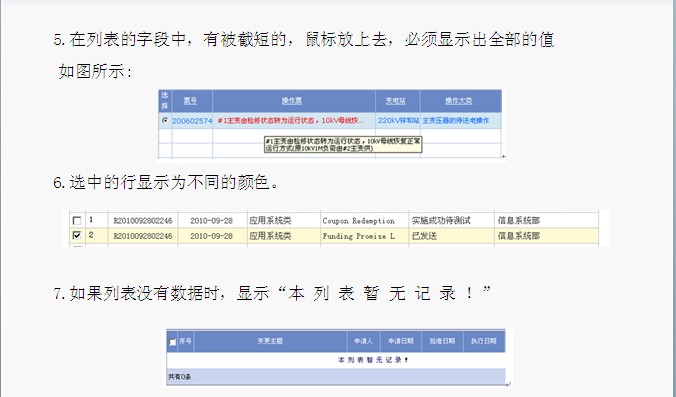Select the radio button for ticket 200602574

pyautogui.click(x=165, y=121)
